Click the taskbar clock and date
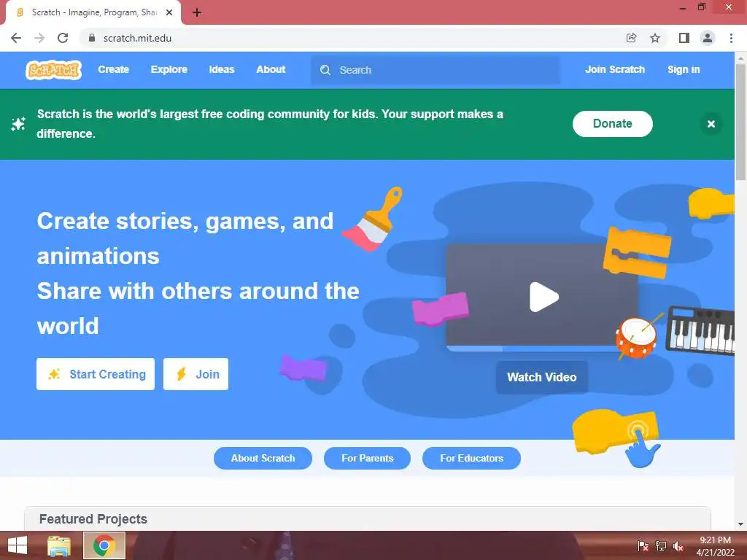The height and width of the screenshot is (560, 747). (715, 546)
